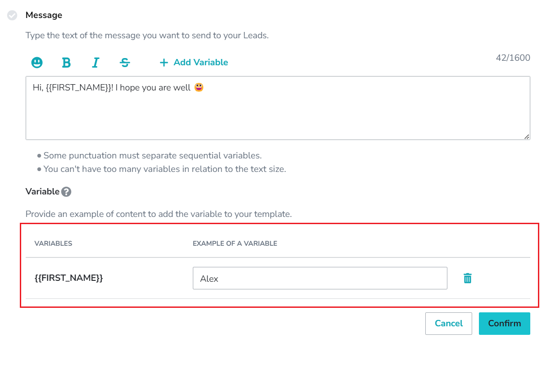Confirm the message template
The height and width of the screenshot is (392, 551).
click(x=504, y=323)
